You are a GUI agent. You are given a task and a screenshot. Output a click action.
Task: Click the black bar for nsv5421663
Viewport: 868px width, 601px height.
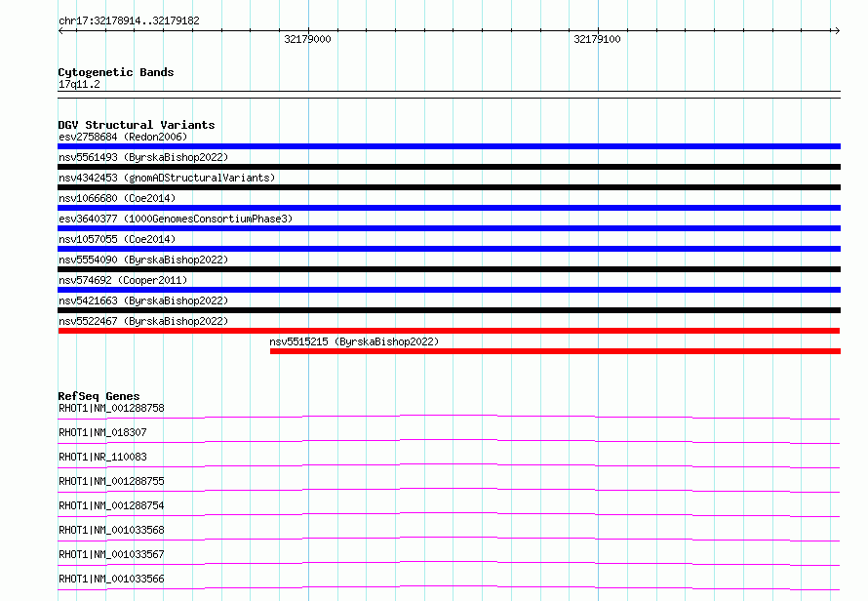pyautogui.click(x=449, y=310)
